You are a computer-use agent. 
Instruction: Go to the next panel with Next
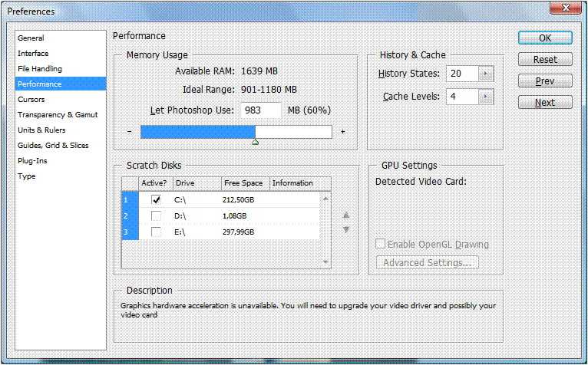(545, 102)
